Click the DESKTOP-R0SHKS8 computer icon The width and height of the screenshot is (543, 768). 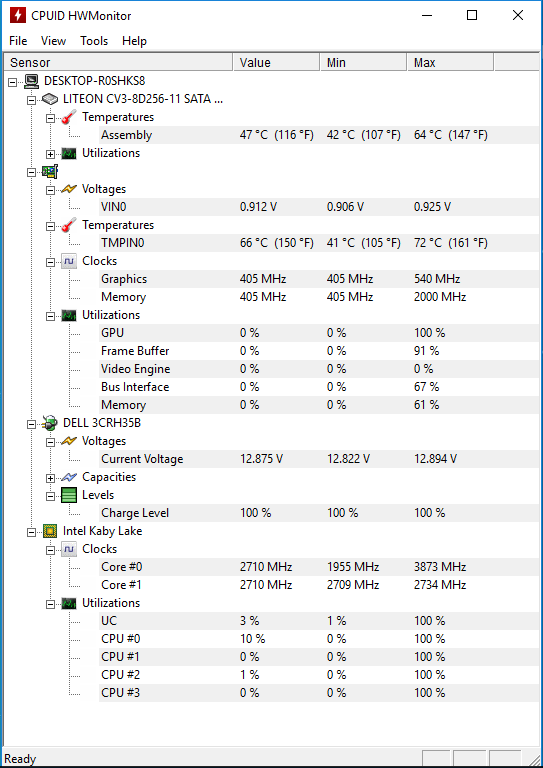click(x=31, y=81)
